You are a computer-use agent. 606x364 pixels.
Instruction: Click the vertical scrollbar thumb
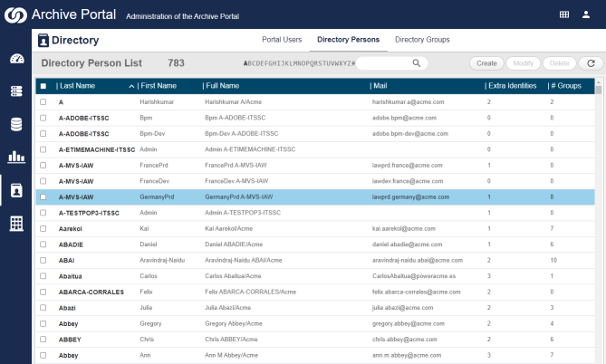click(x=599, y=90)
